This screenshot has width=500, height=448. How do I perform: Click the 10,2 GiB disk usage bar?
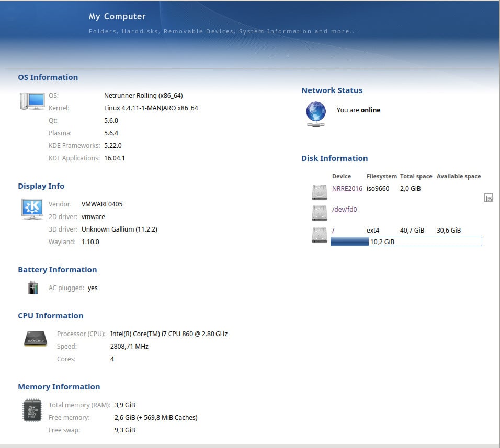coord(406,242)
